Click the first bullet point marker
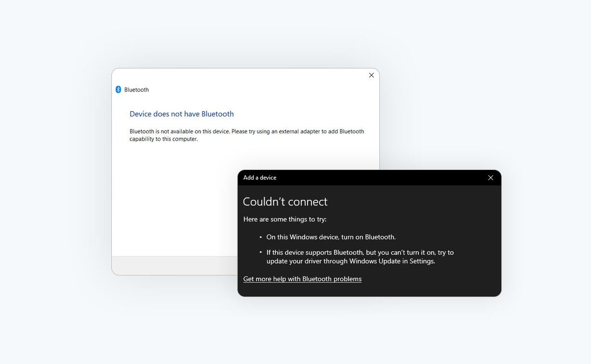The height and width of the screenshot is (364, 591). [261, 237]
